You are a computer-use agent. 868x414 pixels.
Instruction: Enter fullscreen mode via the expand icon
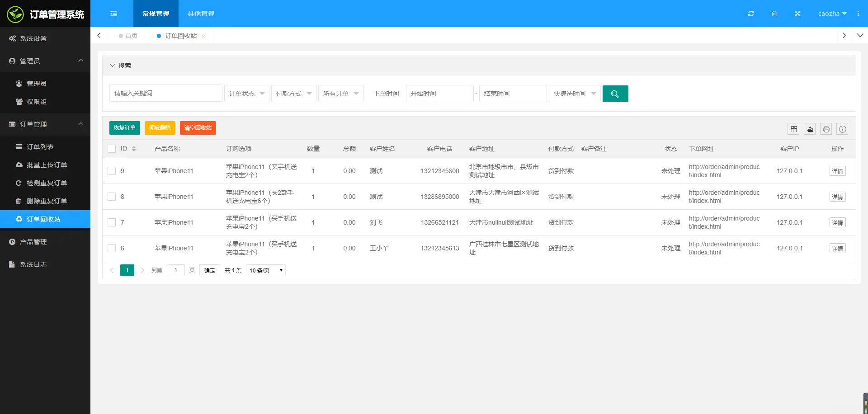pyautogui.click(x=797, y=14)
